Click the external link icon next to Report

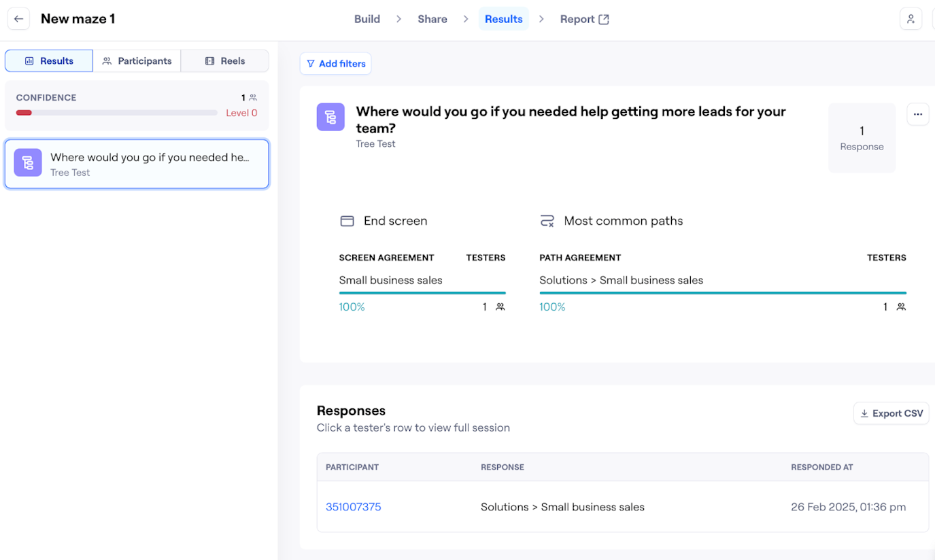605,18
